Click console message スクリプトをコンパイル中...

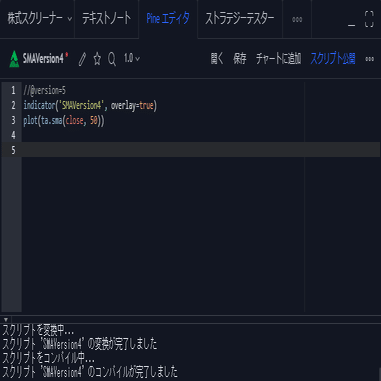click(48, 358)
